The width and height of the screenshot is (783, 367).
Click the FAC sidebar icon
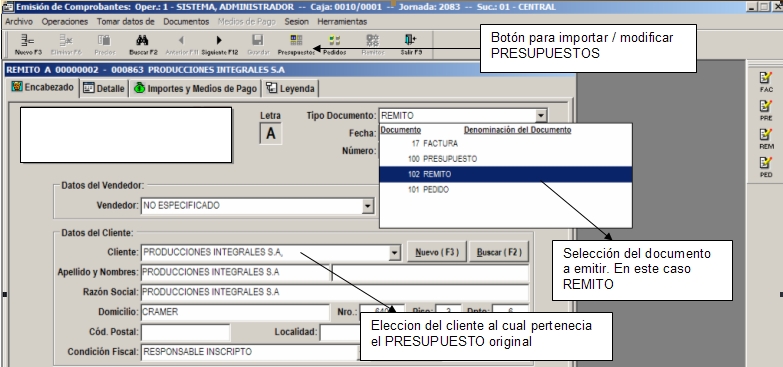pyautogui.click(x=766, y=82)
